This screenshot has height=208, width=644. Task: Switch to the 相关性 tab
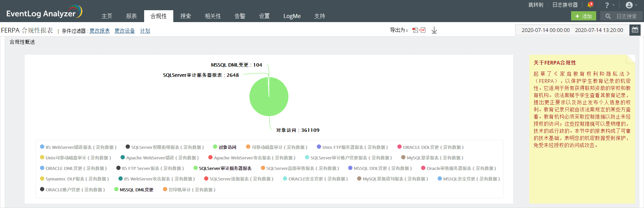[213, 16]
